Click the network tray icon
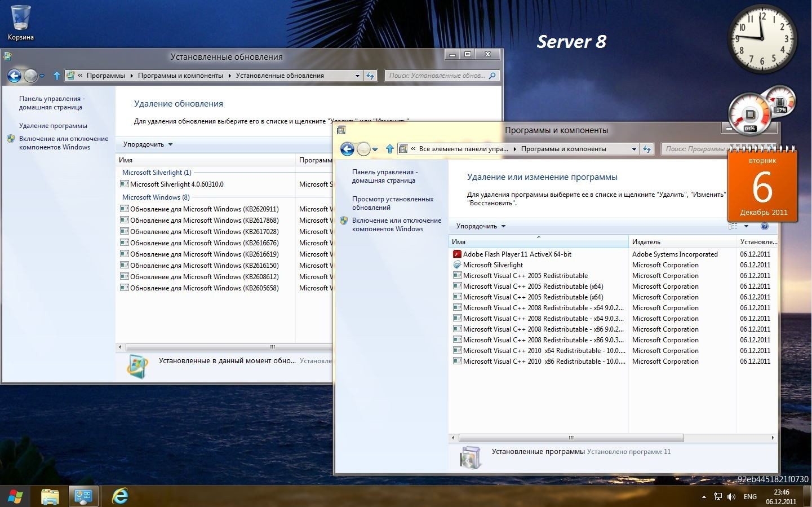 pos(718,497)
